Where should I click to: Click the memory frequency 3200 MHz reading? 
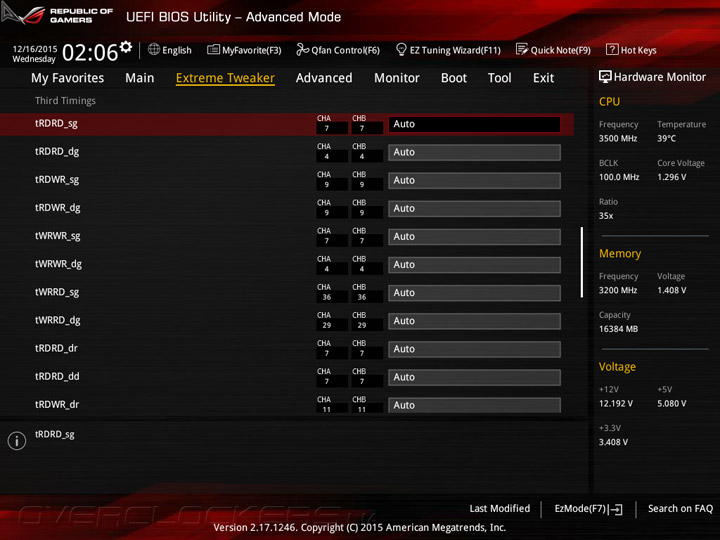point(618,290)
